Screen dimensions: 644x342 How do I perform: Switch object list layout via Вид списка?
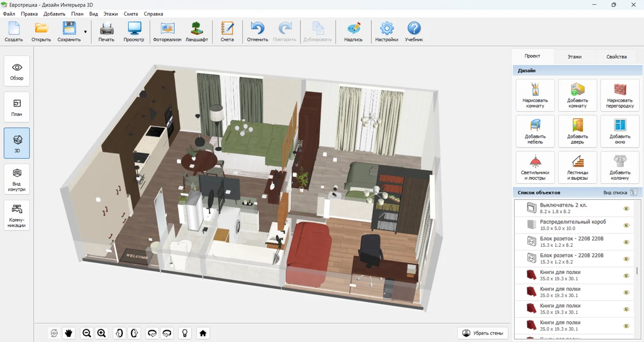(x=634, y=192)
